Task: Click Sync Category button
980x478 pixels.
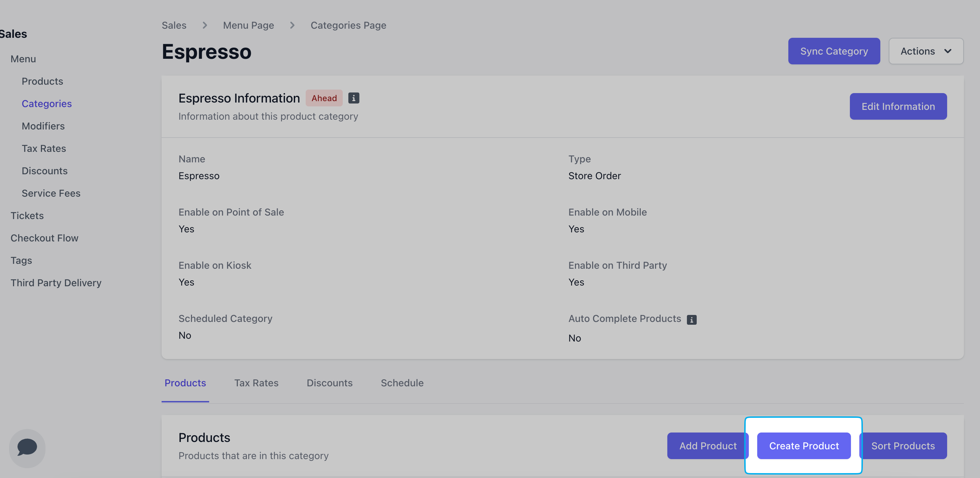Action: pyautogui.click(x=833, y=51)
